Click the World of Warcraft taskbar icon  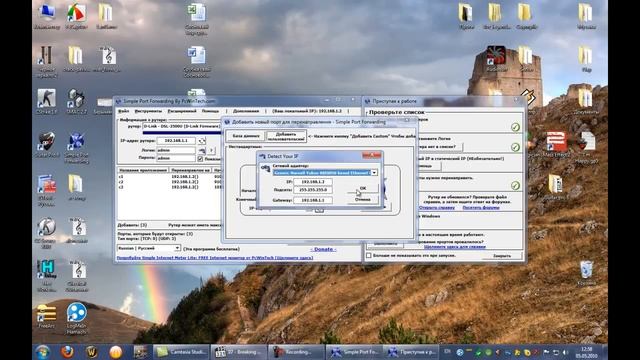[91, 351]
